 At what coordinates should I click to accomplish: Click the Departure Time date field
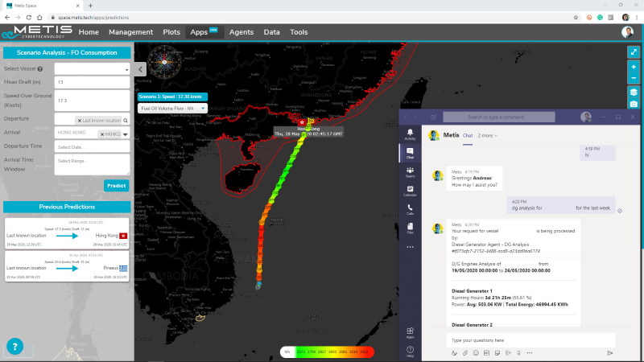(x=92, y=147)
